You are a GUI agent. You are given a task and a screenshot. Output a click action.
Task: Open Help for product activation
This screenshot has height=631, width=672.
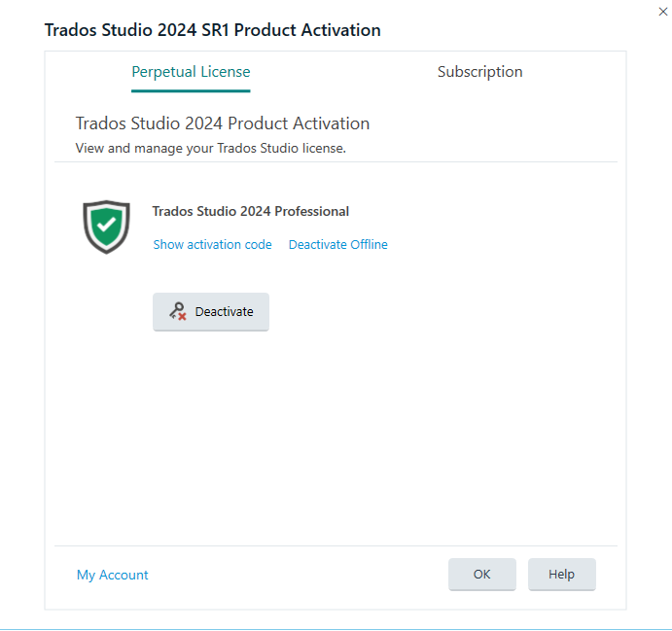coord(561,575)
